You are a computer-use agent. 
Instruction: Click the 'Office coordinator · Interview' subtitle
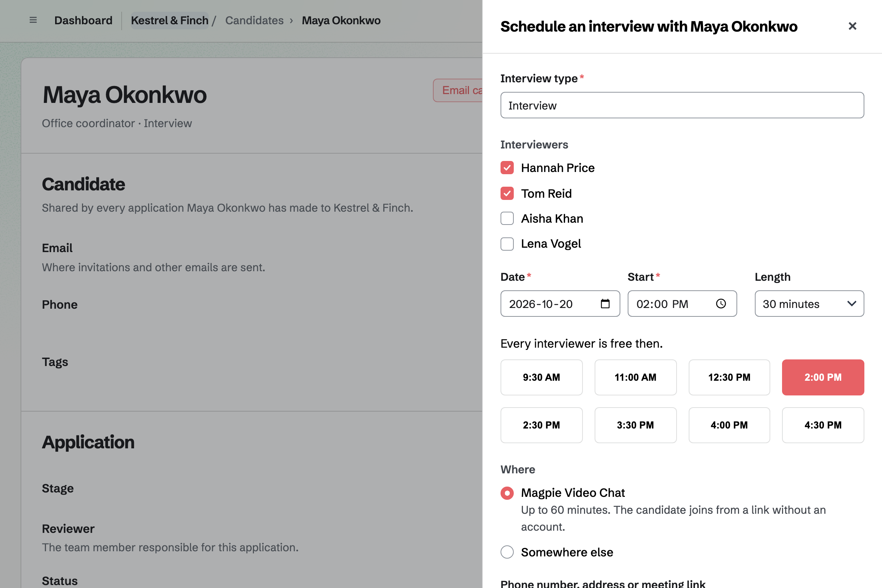point(116,123)
